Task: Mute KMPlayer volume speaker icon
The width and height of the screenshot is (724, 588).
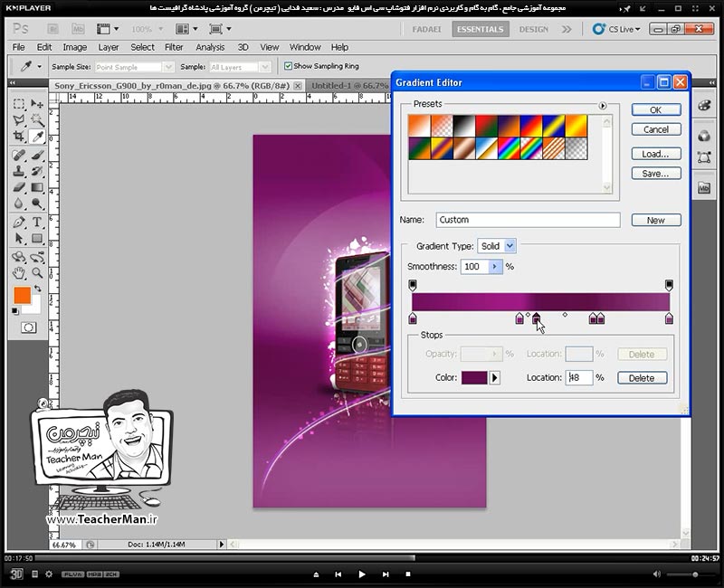Action: (657, 574)
